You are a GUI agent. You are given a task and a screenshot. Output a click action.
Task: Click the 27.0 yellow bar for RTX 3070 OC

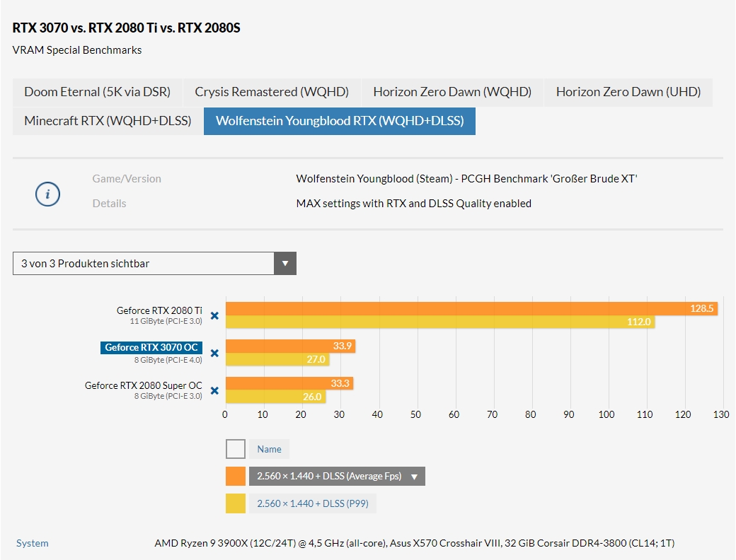pos(277,359)
